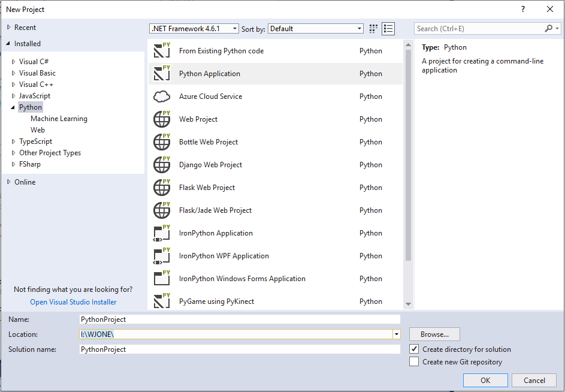Viewport: 565px width, 392px height.
Task: Click the Location path input field
Action: tap(236, 334)
